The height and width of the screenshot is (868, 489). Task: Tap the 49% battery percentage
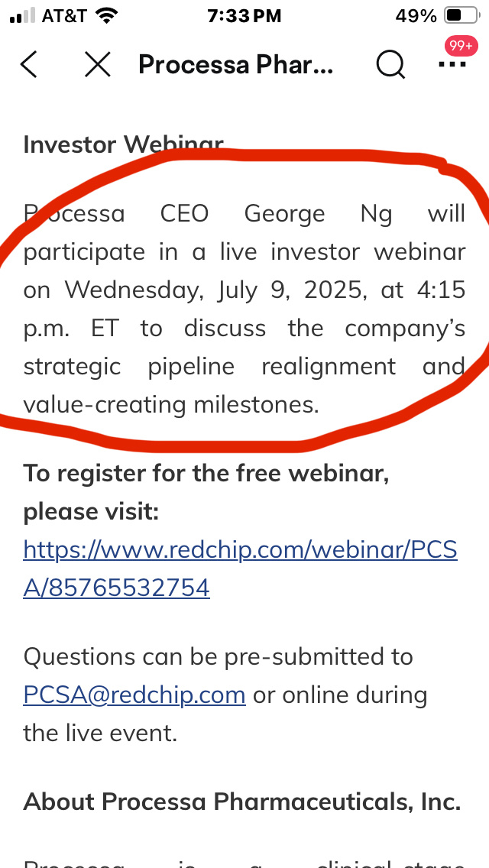pyautogui.click(x=416, y=15)
